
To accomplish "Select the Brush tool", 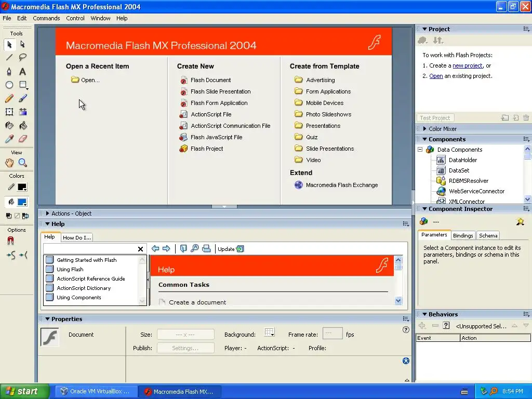I will [x=23, y=98].
